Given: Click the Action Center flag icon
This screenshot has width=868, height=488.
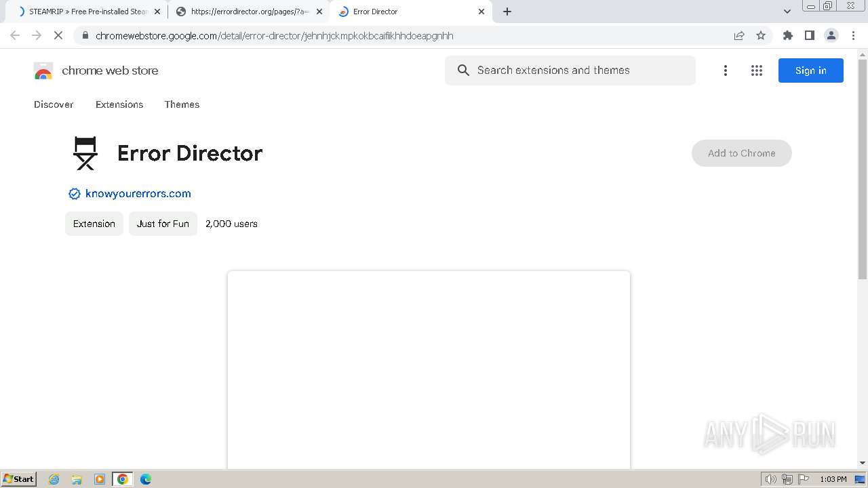Looking at the screenshot, I should (x=804, y=479).
